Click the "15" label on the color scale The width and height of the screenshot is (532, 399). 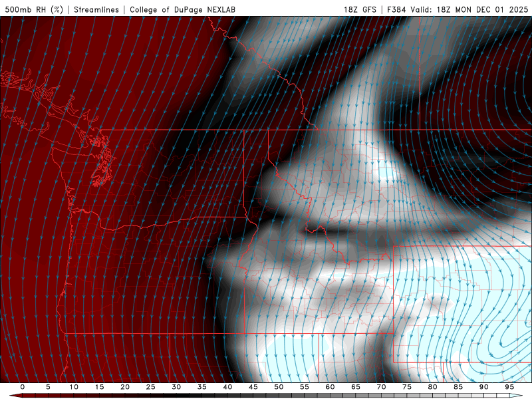coord(99,387)
